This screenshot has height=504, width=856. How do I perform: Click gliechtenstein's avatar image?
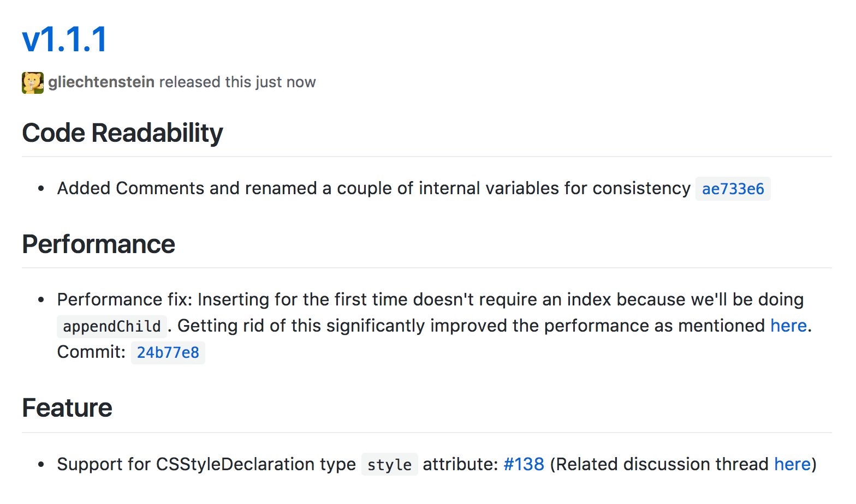click(x=33, y=83)
